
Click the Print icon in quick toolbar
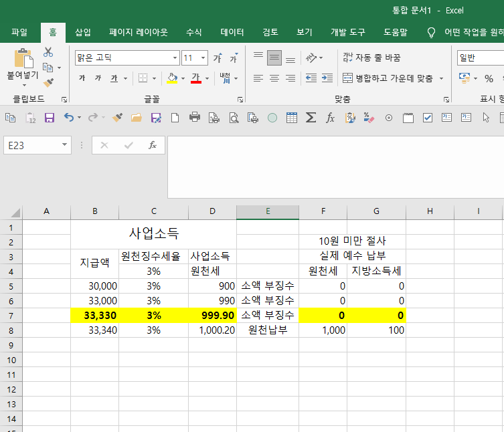[195, 118]
